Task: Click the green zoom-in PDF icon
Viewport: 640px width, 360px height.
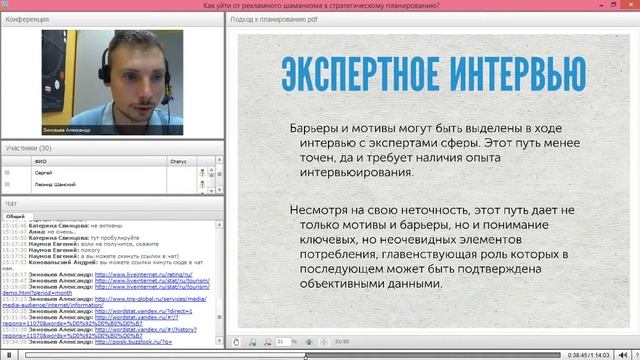Action: pyautogui.click(x=253, y=342)
